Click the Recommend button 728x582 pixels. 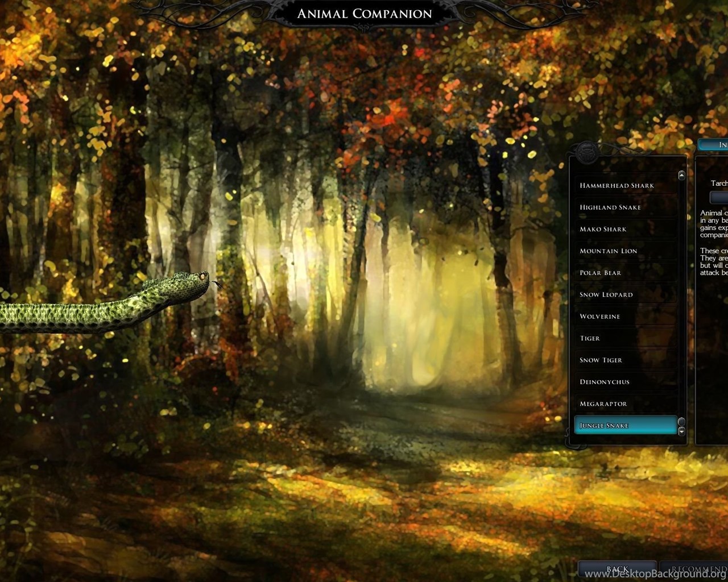click(694, 569)
